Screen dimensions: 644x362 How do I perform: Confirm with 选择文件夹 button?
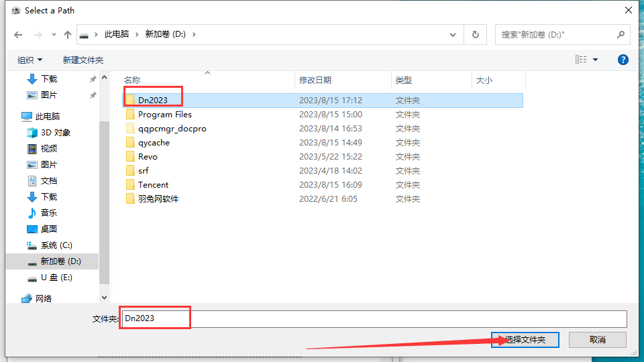point(525,340)
